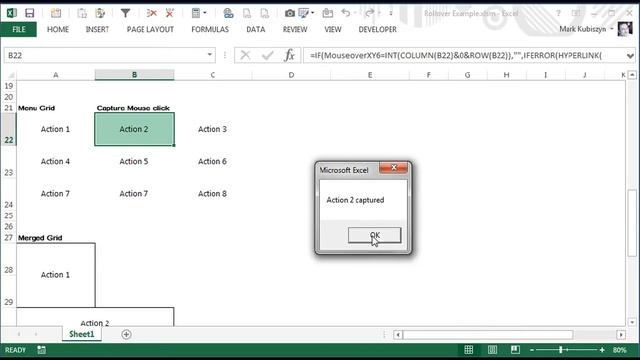Image resolution: width=640 pixels, height=360 pixels.
Task: Open the INSERT ribbon tab
Action: click(x=97, y=29)
